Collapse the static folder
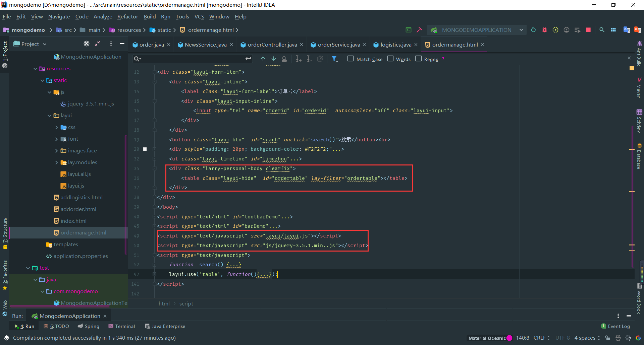This screenshot has height=345, width=644. pos(42,80)
